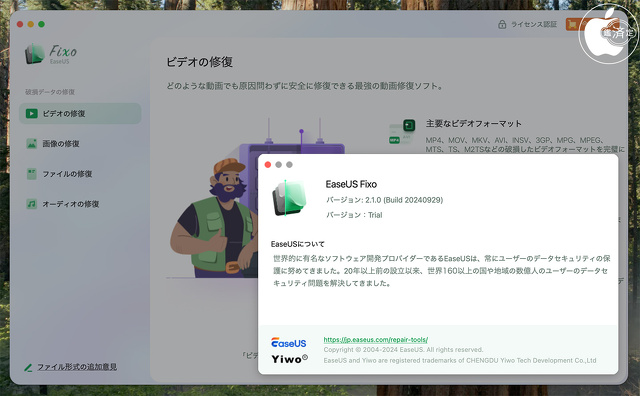Close the EaseUS Fixo about dialog
The height and width of the screenshot is (396, 640).
268,165
